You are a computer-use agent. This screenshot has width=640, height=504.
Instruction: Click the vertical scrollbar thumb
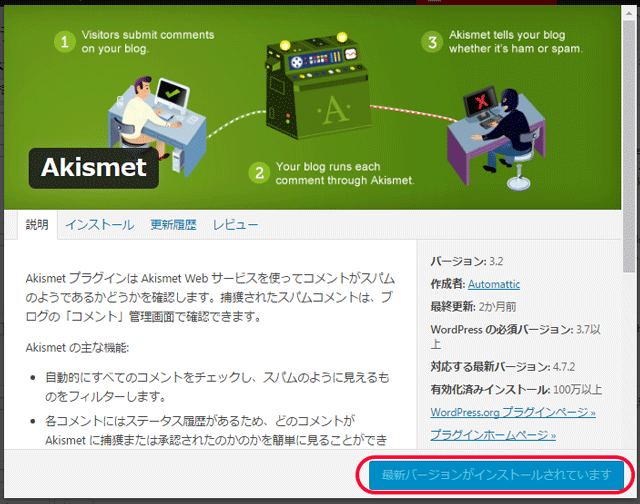[629, 146]
